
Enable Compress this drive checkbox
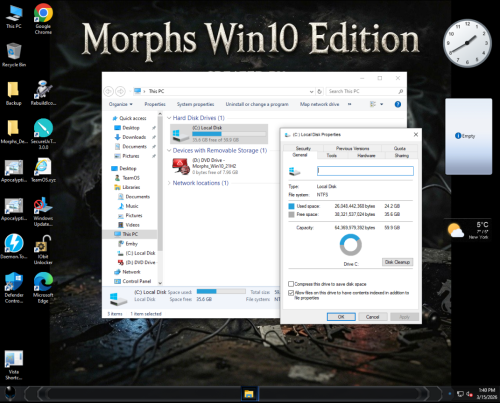point(291,284)
